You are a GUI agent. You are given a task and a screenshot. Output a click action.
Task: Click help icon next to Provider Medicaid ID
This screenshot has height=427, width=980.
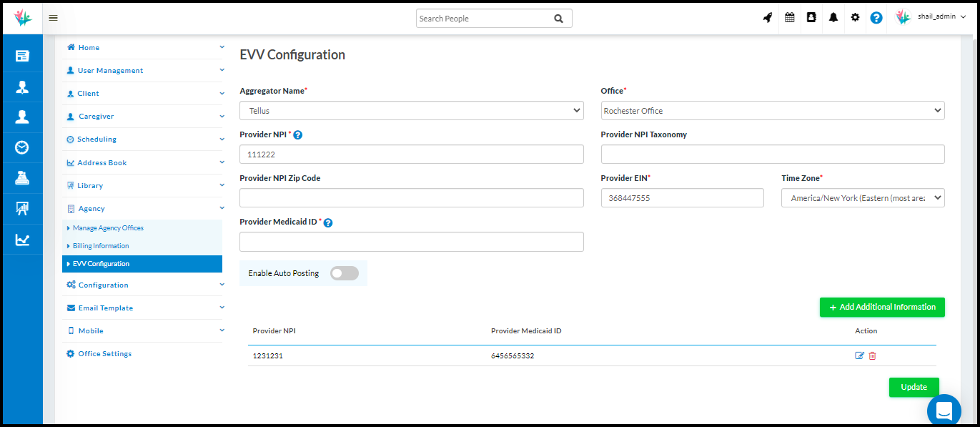[328, 222]
